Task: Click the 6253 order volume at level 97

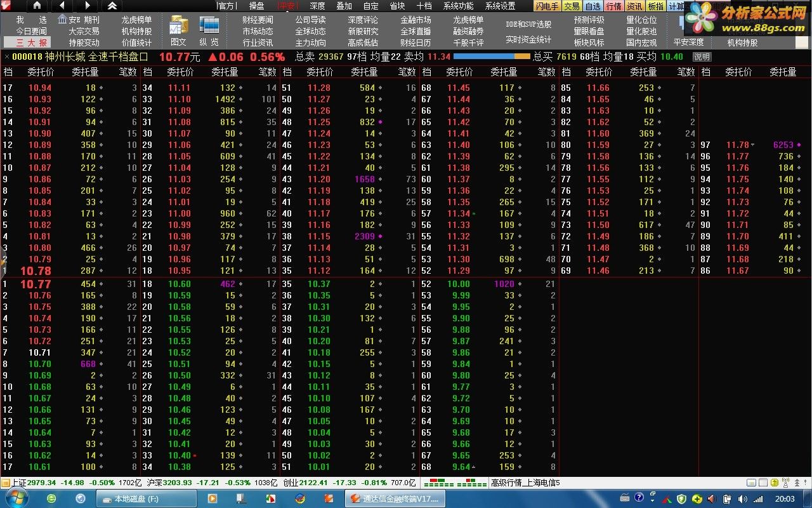Action: point(783,145)
